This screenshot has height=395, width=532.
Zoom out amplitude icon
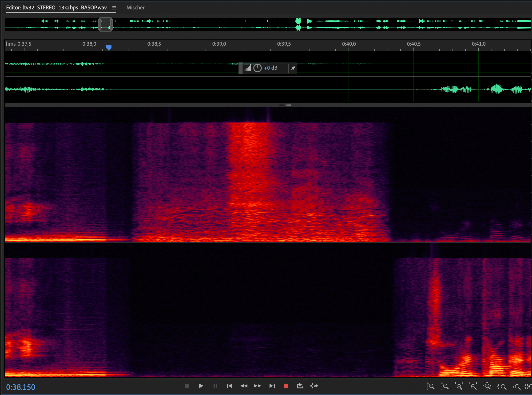[x=445, y=386]
